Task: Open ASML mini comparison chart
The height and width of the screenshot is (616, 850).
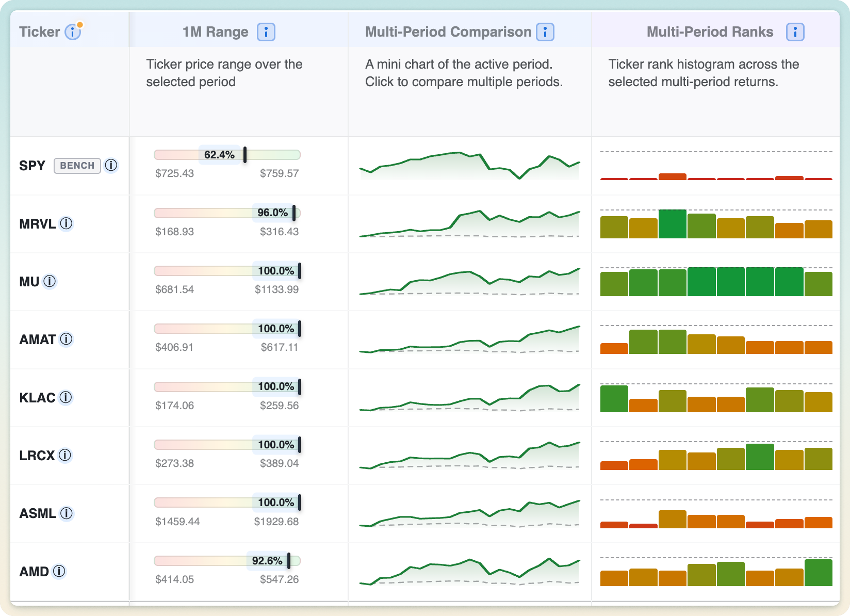Action: pos(470,513)
